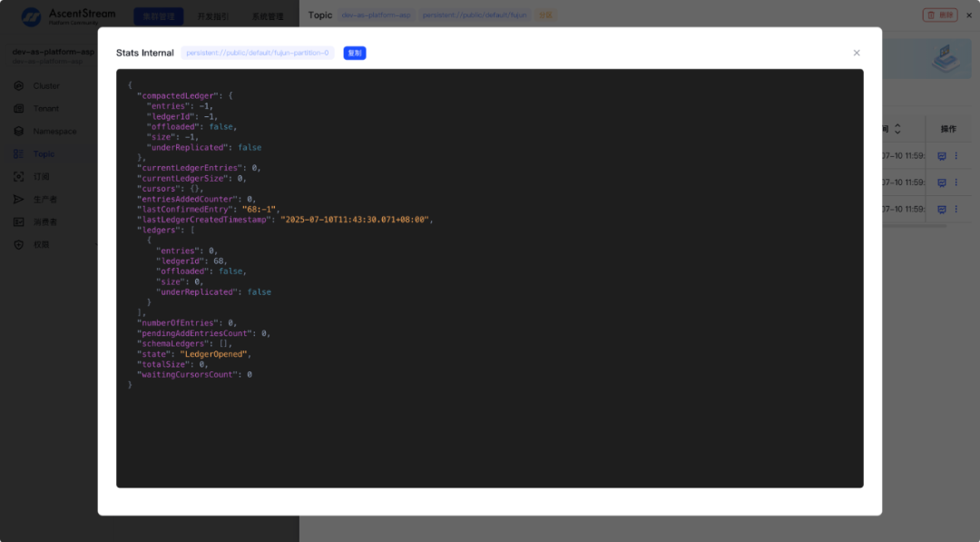Click the dev-as-platform-asp cluster selector
Image resolution: width=980 pixels, height=542 pixels.
53,53
